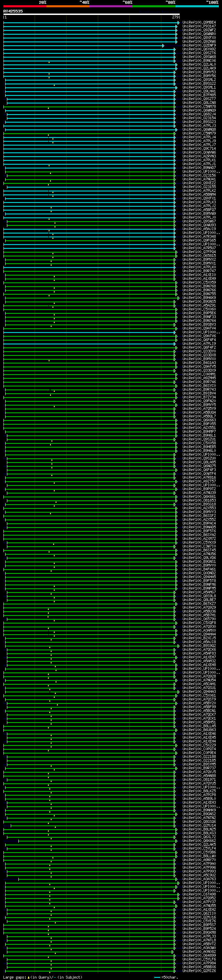Select the UniRef100_A7R348 label
This screenshot has width=222, height=980.
199,237
